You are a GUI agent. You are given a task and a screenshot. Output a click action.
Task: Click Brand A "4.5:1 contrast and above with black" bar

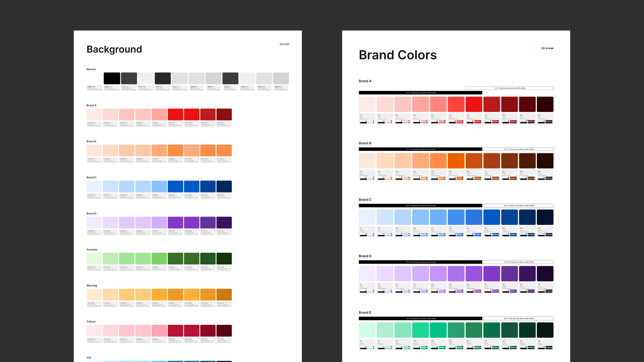pos(421,93)
